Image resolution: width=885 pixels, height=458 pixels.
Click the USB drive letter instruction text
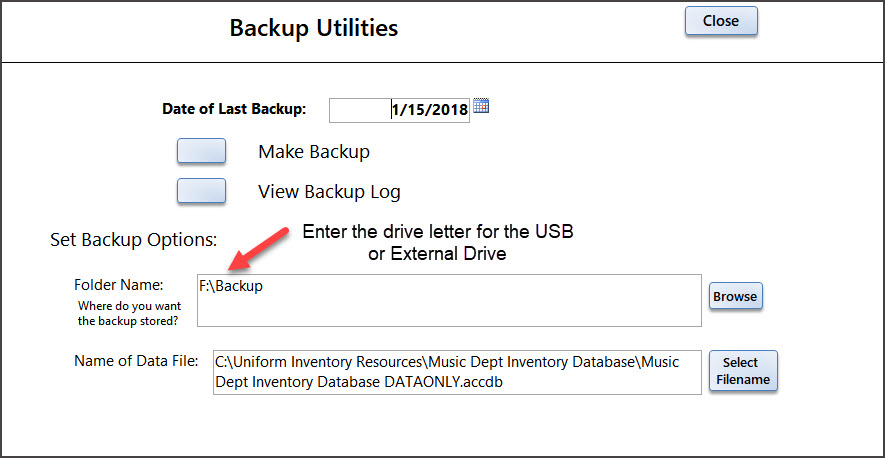(x=437, y=242)
